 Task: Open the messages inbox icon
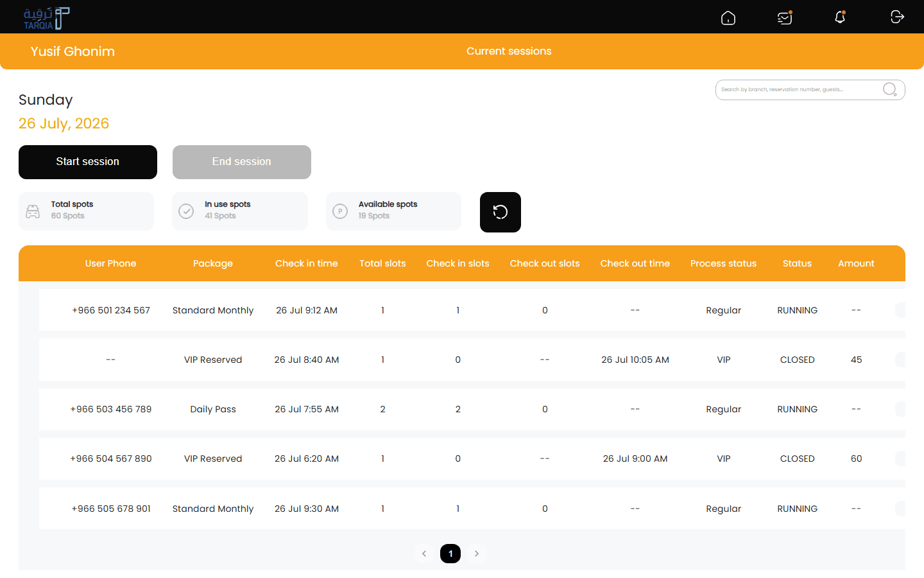pos(784,17)
